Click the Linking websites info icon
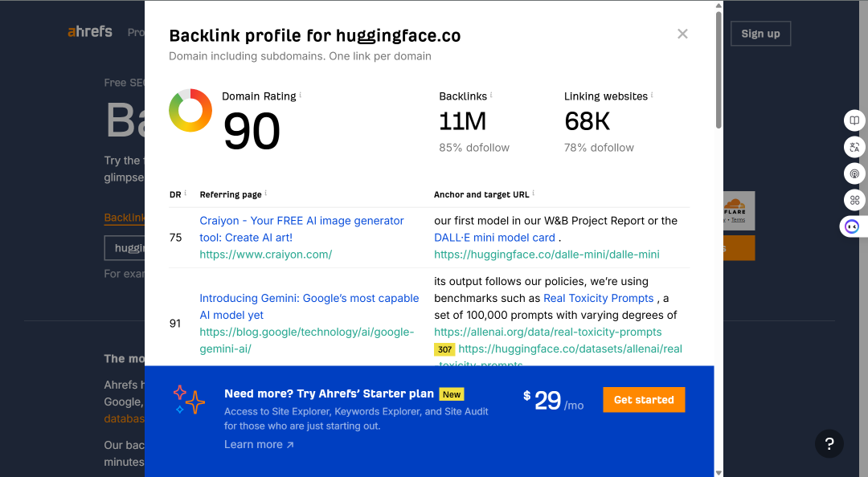Viewport: 868px width, 477px height. pyautogui.click(x=652, y=95)
